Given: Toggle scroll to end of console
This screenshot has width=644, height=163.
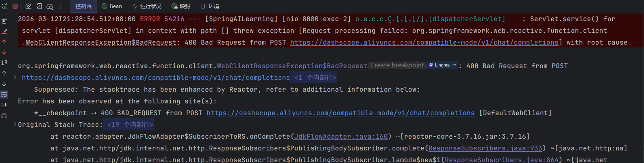Looking at the screenshot, I should point(4,105).
